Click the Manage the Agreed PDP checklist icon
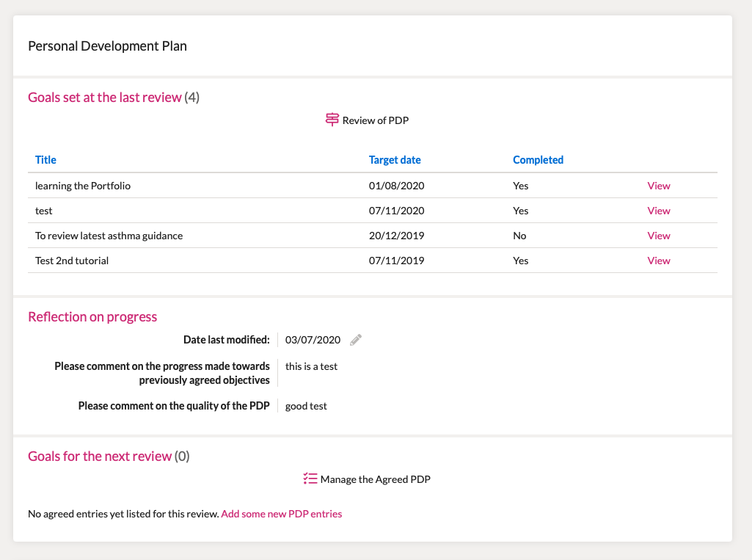 [x=310, y=479]
